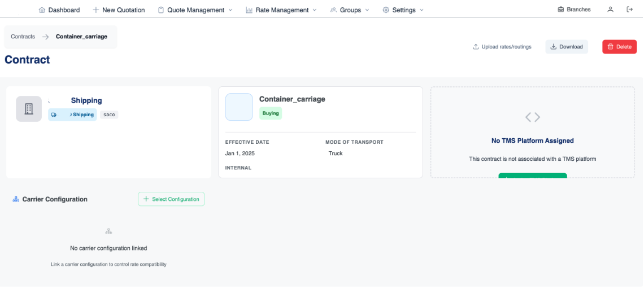Expand the Quote Management dropdown
The width and height of the screenshot is (644, 290).
point(195,10)
